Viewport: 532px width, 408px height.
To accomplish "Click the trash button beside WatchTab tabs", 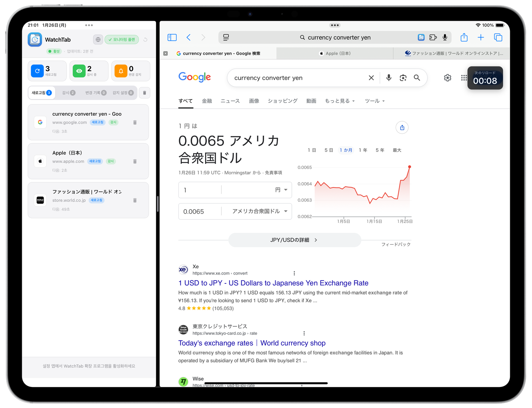I will [144, 93].
